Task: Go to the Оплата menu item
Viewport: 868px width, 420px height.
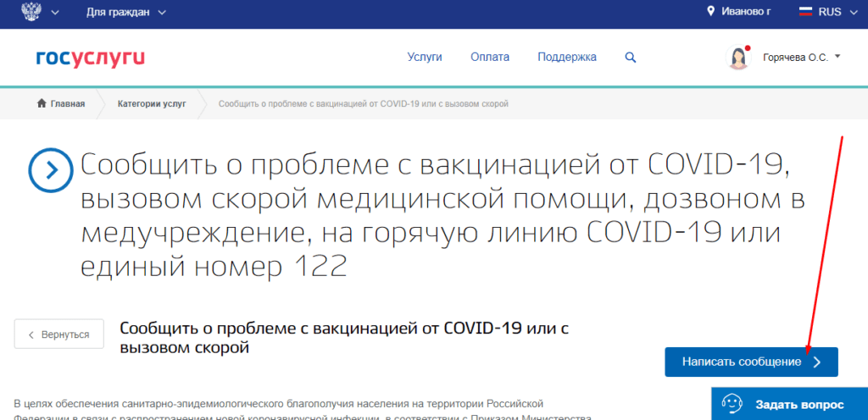Action: tap(490, 58)
